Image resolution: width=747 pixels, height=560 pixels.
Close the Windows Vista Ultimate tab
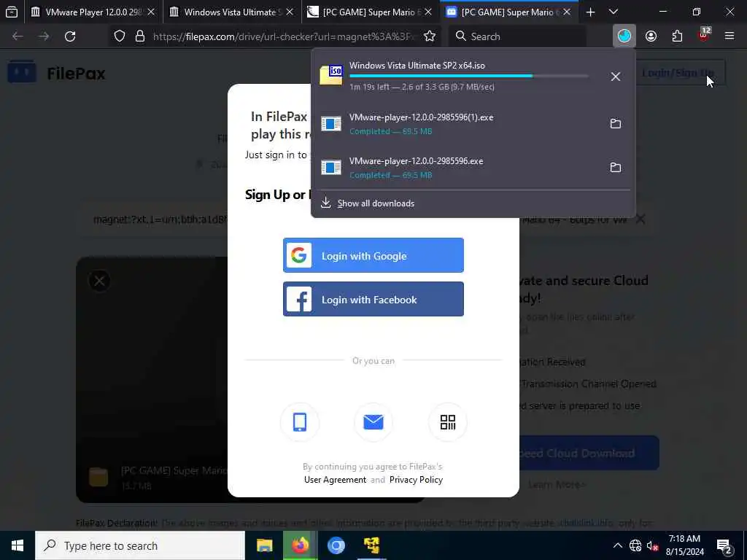point(290,12)
